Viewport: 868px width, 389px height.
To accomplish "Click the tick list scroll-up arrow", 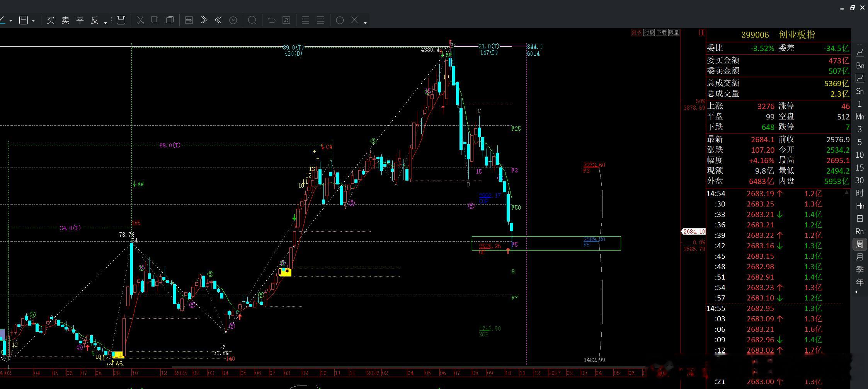I will point(847,192).
